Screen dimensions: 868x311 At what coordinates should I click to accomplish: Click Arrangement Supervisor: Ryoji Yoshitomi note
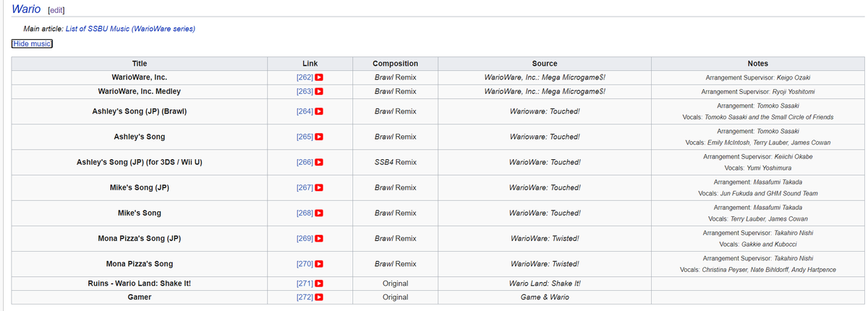(758, 92)
